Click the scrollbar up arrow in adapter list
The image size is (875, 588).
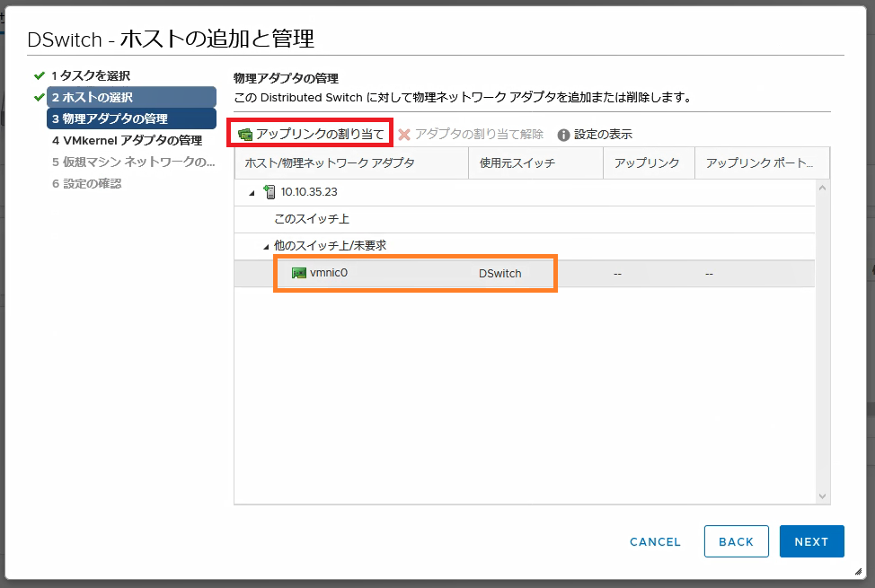tap(822, 188)
